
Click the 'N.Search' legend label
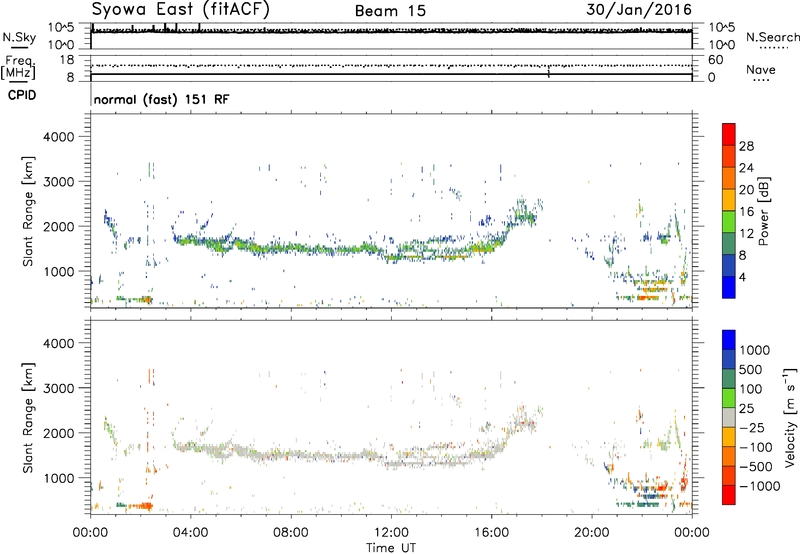tap(772, 37)
